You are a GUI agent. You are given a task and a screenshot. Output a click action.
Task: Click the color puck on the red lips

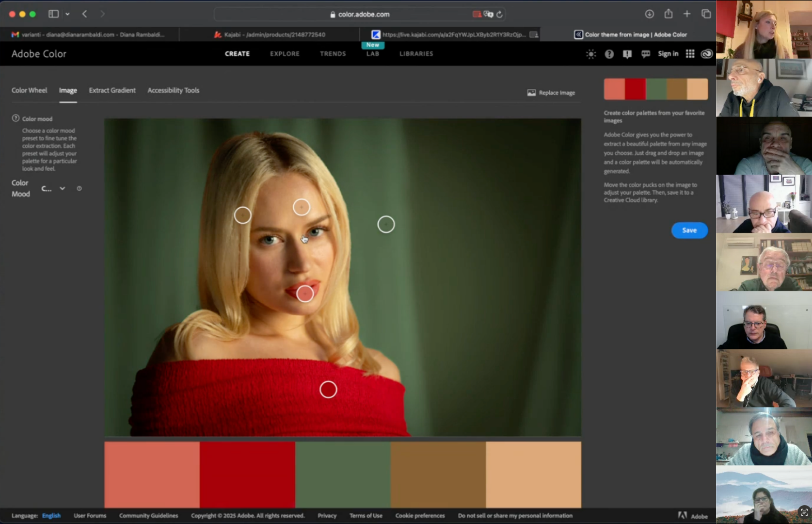[305, 294]
